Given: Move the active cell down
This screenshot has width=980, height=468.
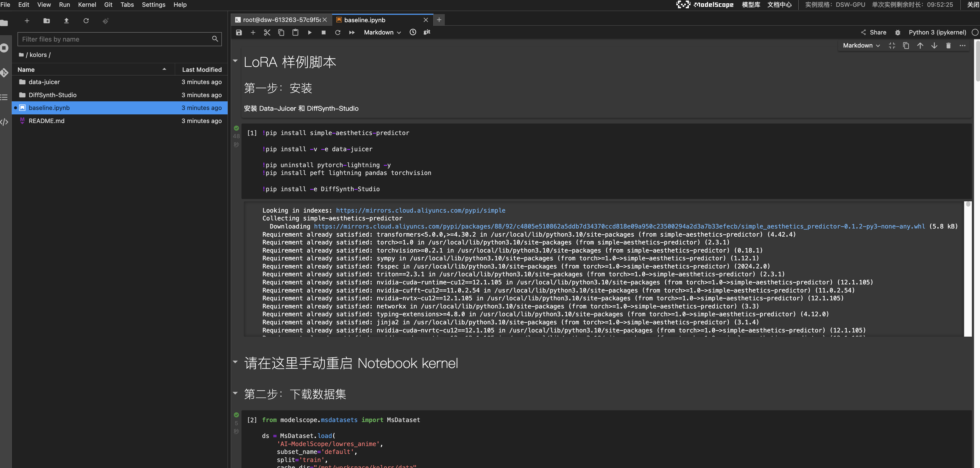Looking at the screenshot, I should click(934, 46).
